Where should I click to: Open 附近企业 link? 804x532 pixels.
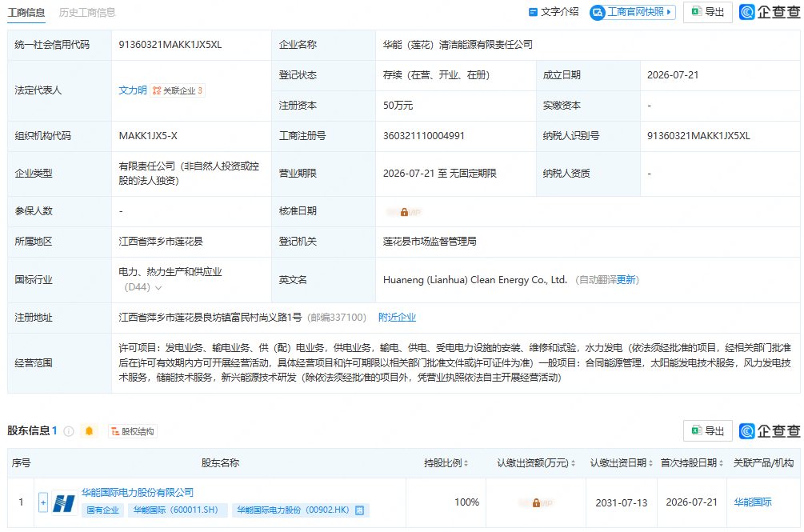point(397,318)
